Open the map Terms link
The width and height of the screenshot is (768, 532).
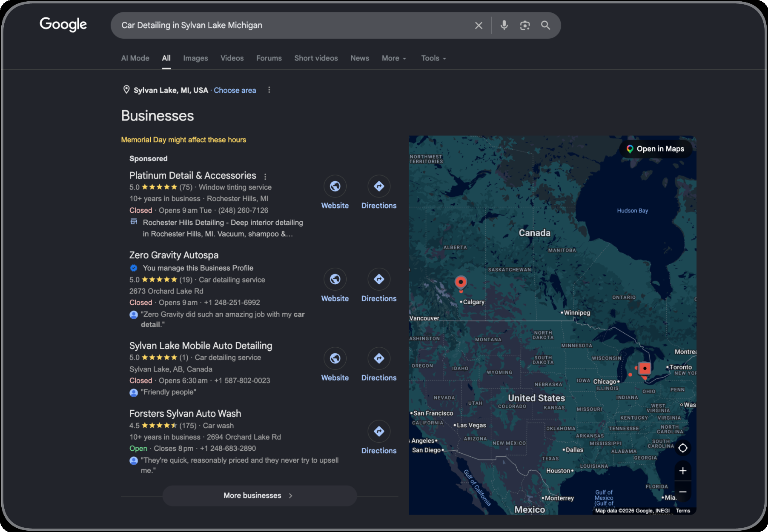683,511
